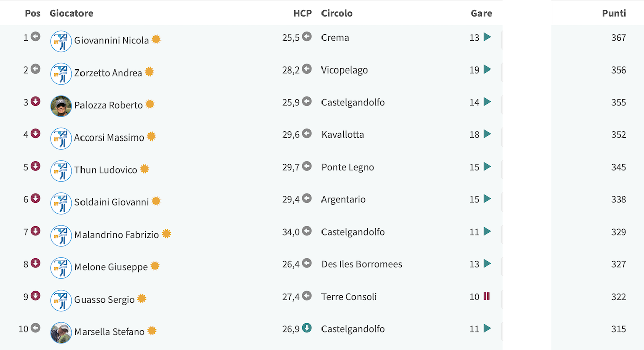Sort by the HCP column header
The height and width of the screenshot is (350, 644).
click(303, 13)
